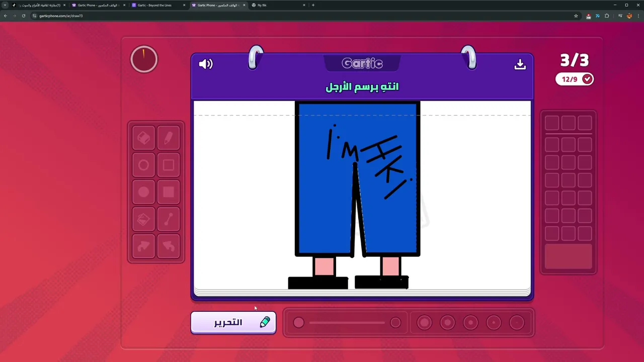Select the pencil drawing tool
This screenshot has height=362, width=644.
pos(169,138)
